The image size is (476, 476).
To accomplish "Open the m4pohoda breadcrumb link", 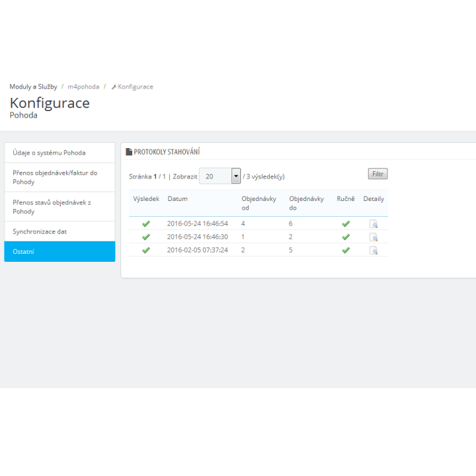I will pos(83,87).
